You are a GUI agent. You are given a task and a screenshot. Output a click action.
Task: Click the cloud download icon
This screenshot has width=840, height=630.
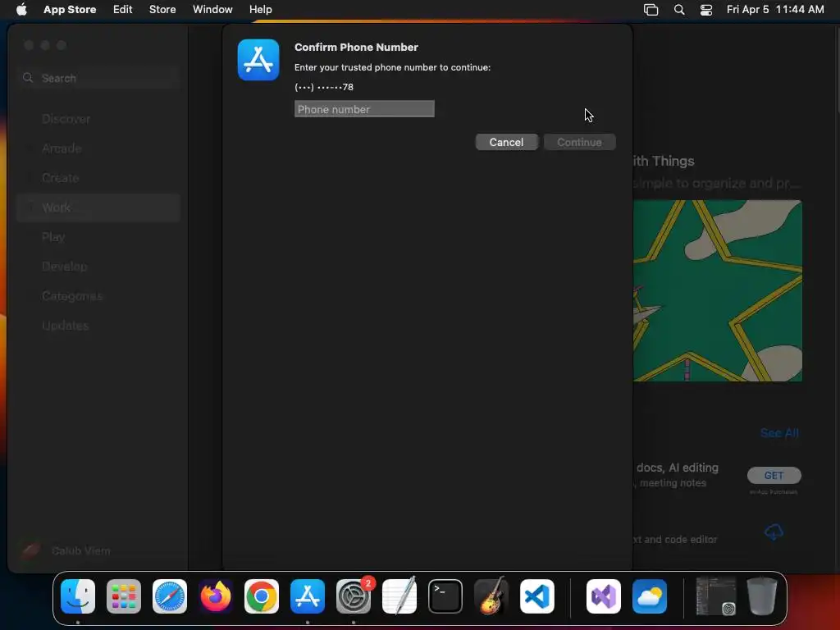pyautogui.click(x=774, y=532)
